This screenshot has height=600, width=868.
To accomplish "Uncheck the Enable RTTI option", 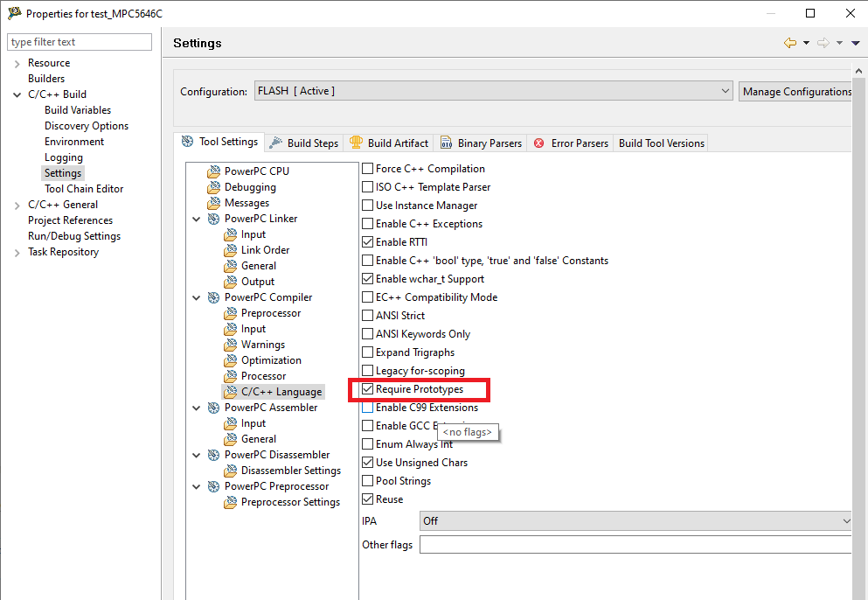I will (x=367, y=241).
